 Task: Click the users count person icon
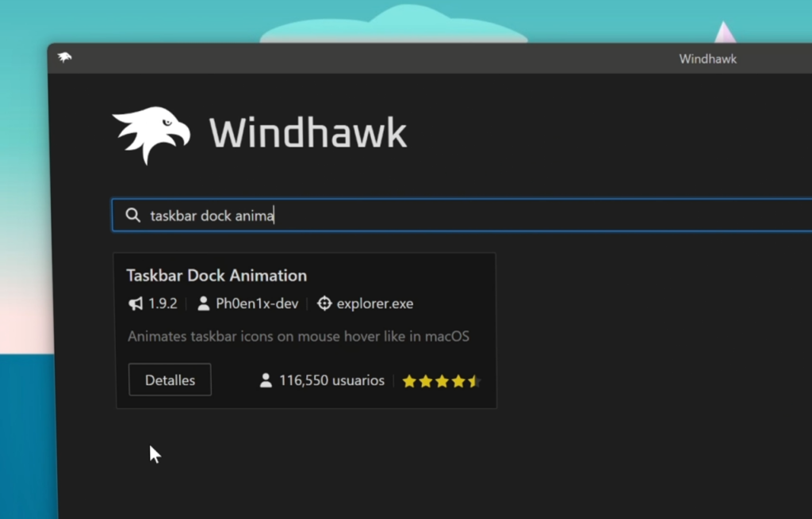tap(266, 380)
